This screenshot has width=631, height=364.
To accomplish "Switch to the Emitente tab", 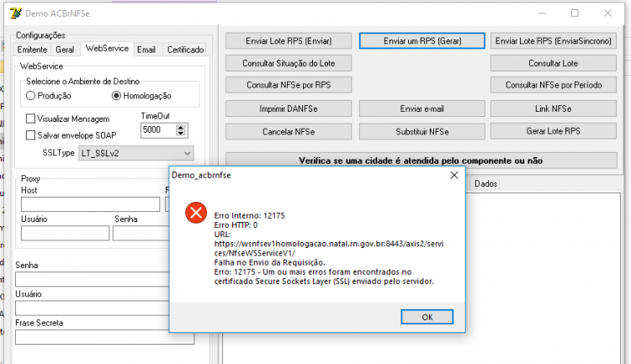I will click(x=32, y=50).
